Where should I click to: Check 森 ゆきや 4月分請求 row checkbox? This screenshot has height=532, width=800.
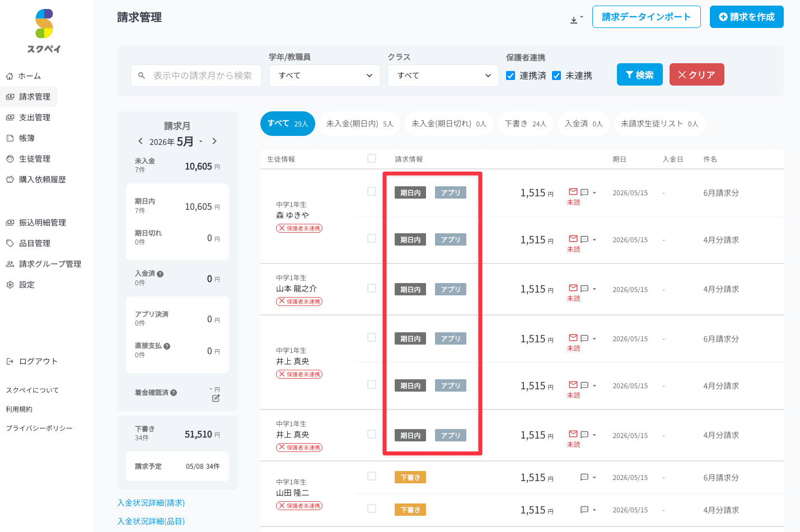pos(372,238)
